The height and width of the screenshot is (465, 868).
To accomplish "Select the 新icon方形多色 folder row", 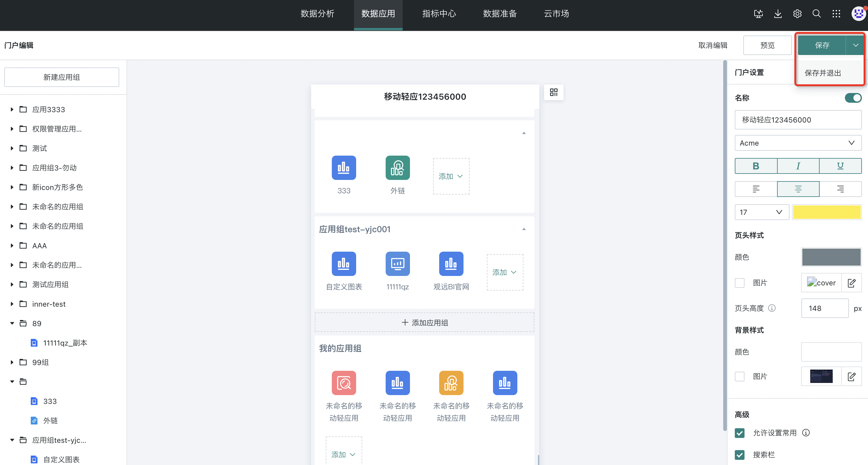I will pos(57,187).
